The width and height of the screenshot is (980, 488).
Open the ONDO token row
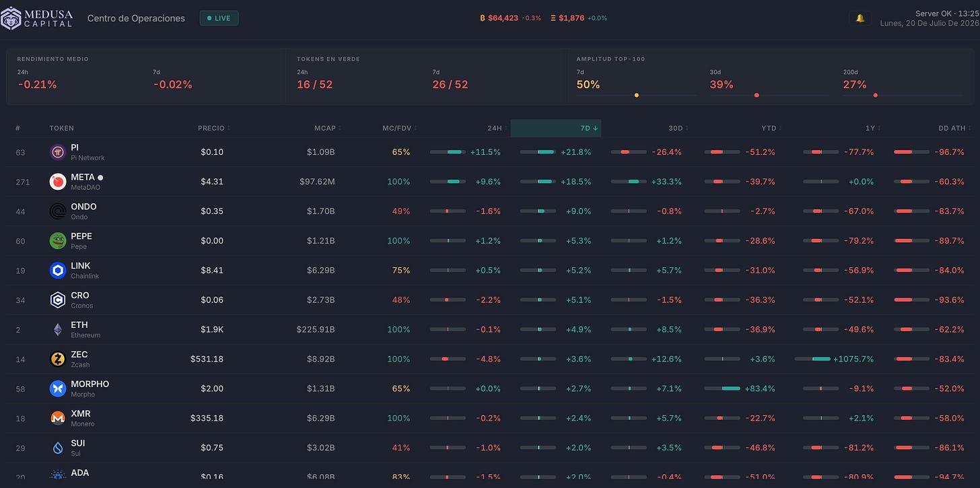[490, 211]
